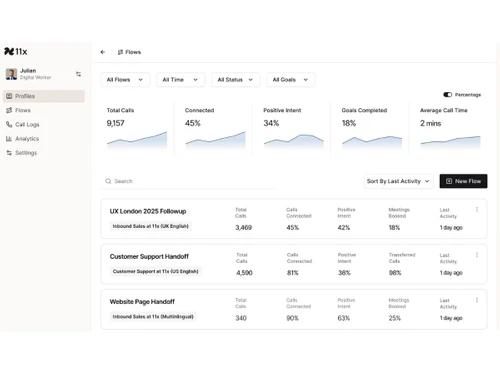Click the New Flow button
This screenshot has width=500, height=375.
pos(463,181)
